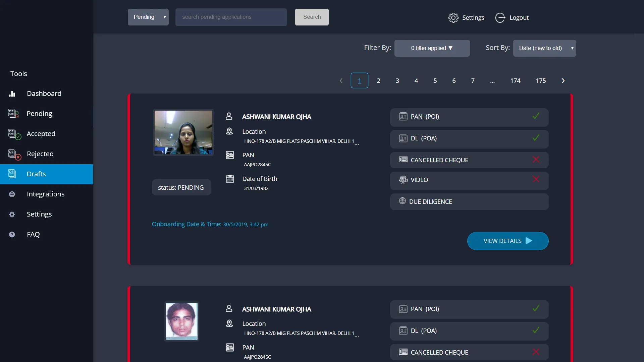Click the FAQ question mark icon
Image resolution: width=644 pixels, height=362 pixels.
coord(12,235)
